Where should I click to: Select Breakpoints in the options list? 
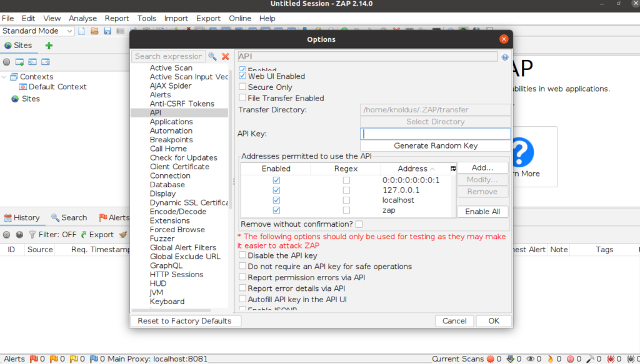coord(171,140)
